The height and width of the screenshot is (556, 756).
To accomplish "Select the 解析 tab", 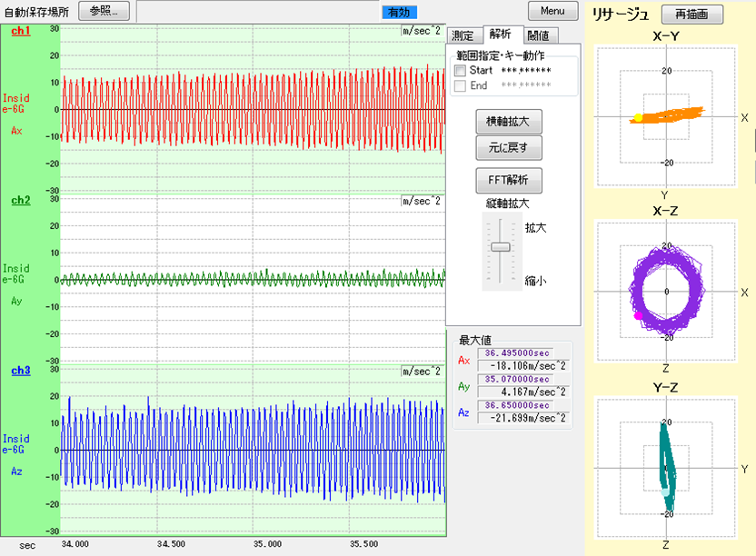I will (501, 34).
